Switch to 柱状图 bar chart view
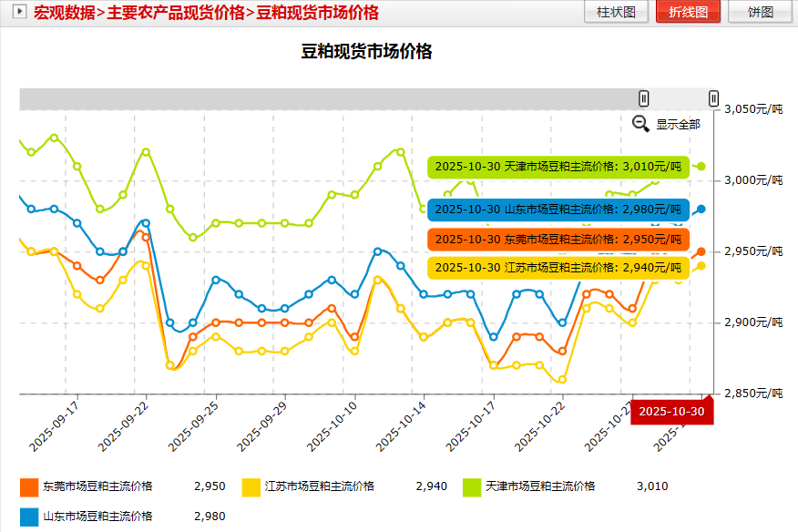Viewport: 798px width, 532px height. click(x=617, y=12)
